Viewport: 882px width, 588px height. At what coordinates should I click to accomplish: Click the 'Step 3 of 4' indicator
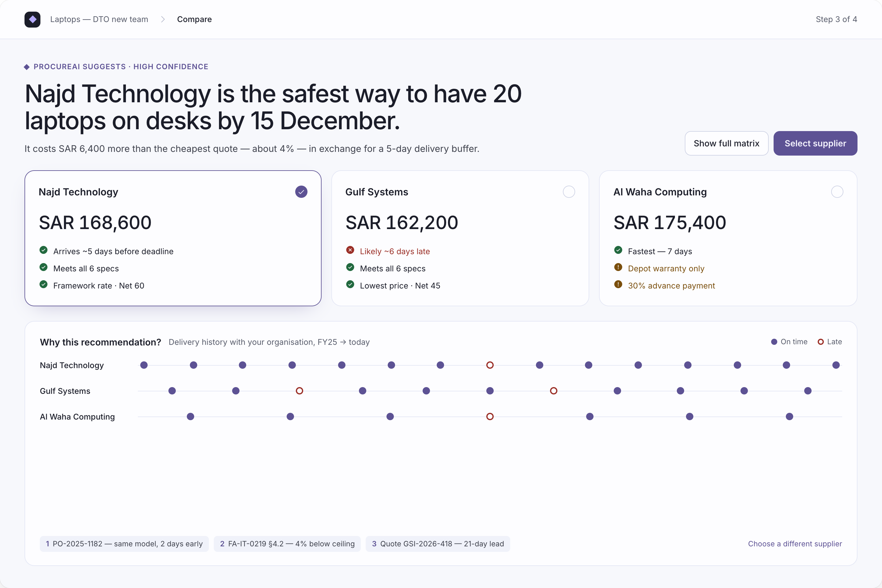[x=836, y=19]
